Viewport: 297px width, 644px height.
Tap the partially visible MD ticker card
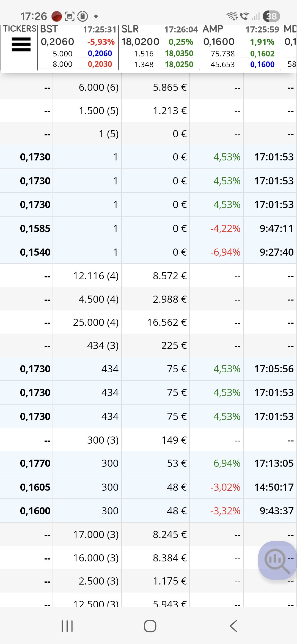[x=289, y=47]
